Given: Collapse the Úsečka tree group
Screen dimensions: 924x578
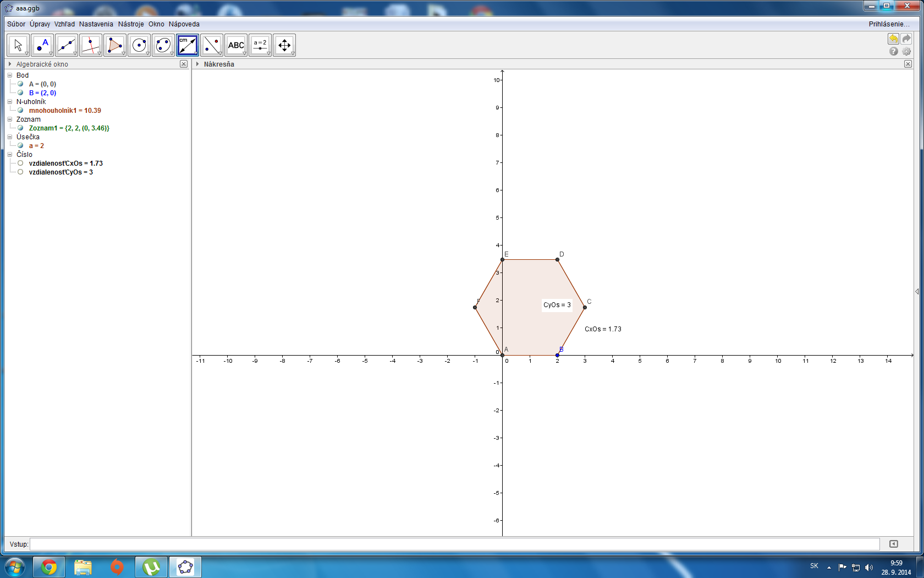Looking at the screenshot, I should [x=10, y=137].
